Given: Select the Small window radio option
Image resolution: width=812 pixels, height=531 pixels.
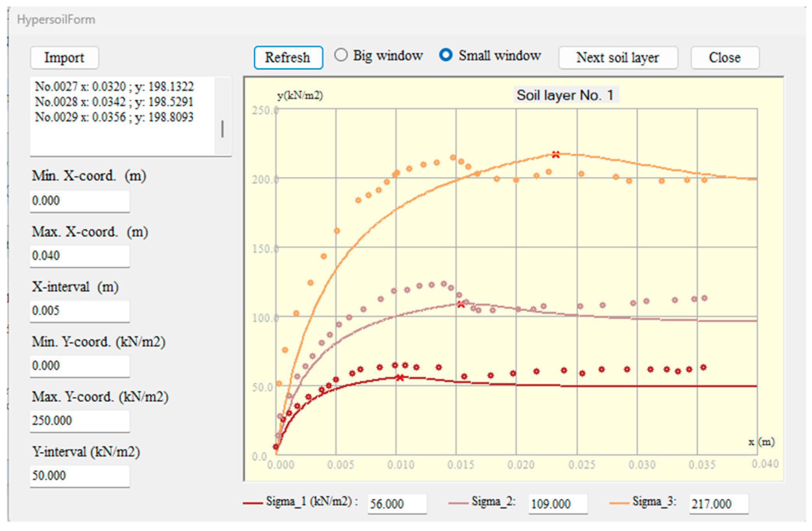Looking at the screenshot, I should (x=446, y=55).
